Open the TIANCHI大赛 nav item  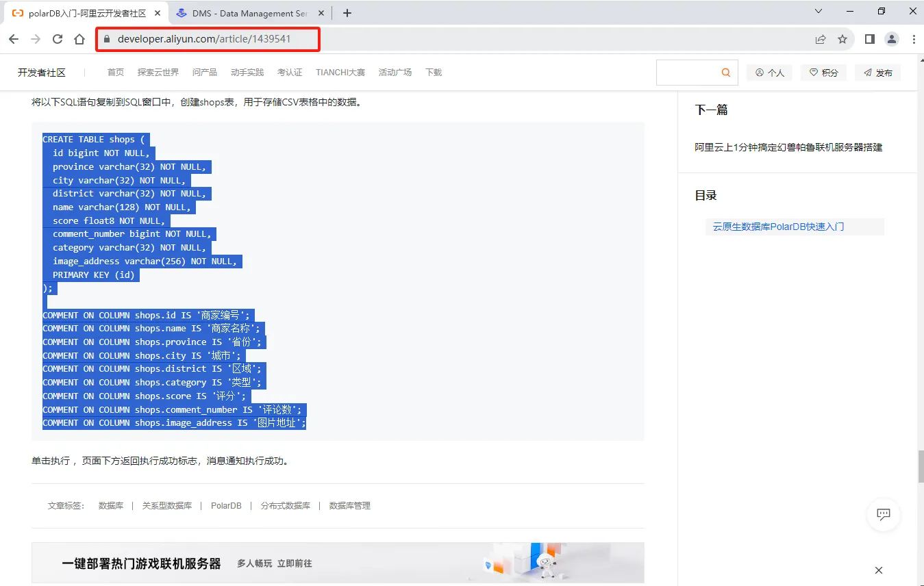coord(340,73)
